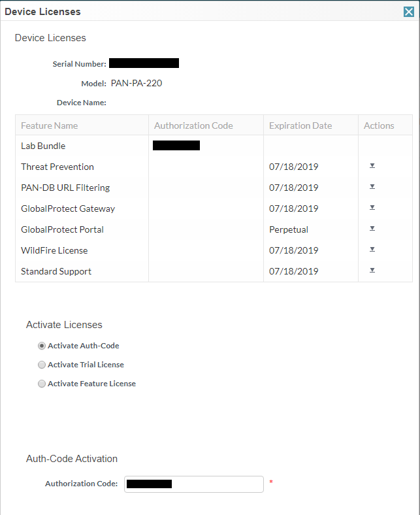Download the PAN-DB URL Filtering license key

click(x=372, y=187)
